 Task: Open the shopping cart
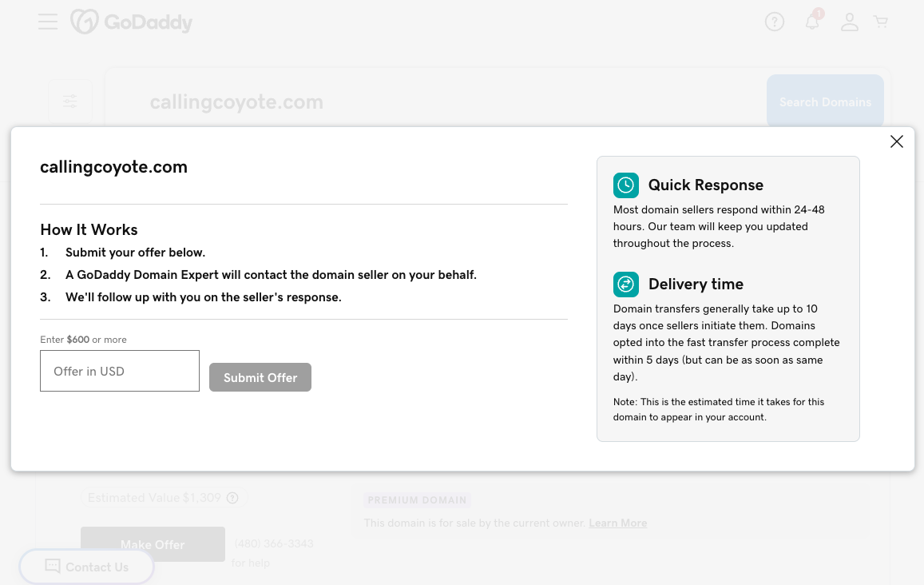point(881,22)
